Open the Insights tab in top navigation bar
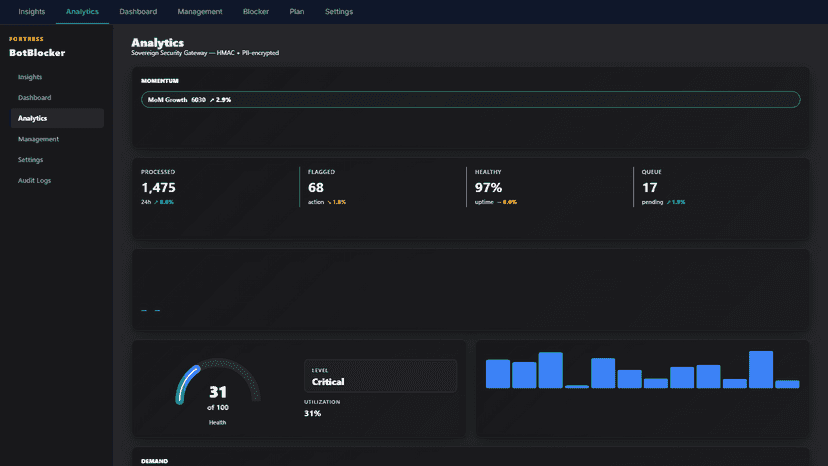828x466 pixels. pyautogui.click(x=32, y=12)
